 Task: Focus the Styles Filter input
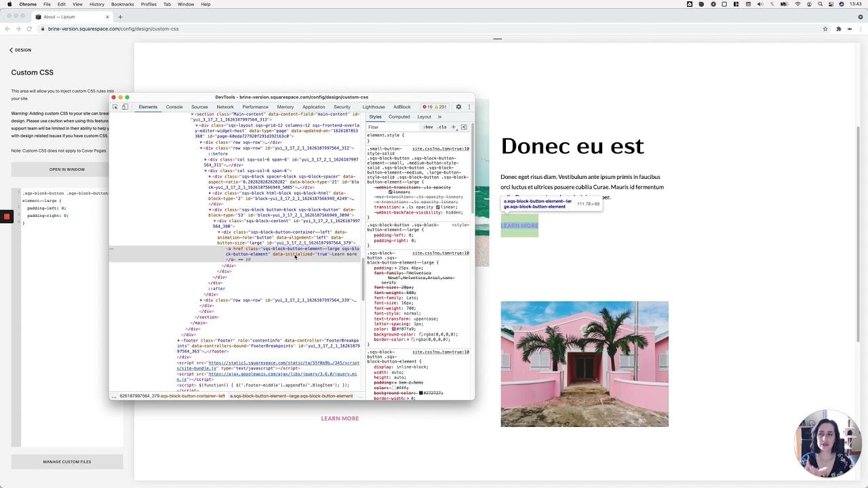[393, 127]
